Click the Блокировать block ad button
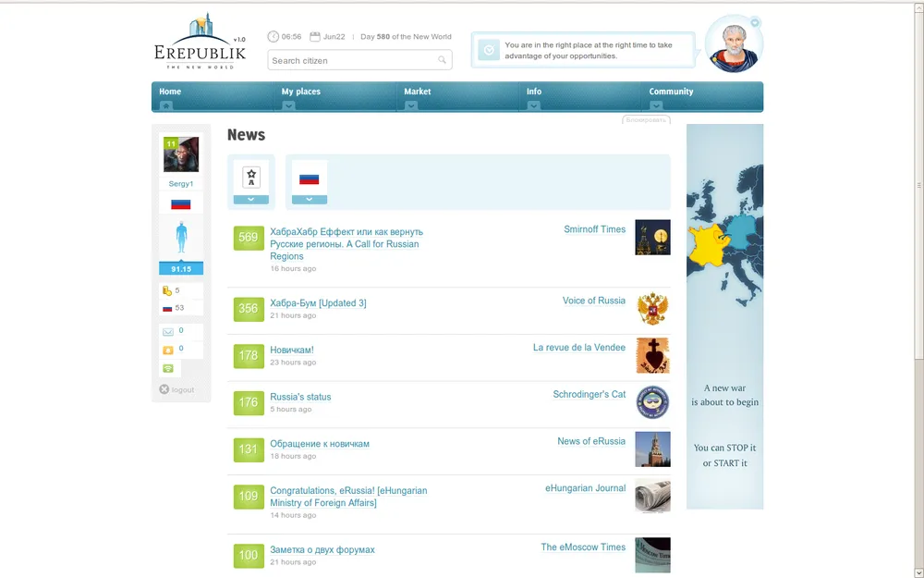Screen dimensions: 924x578 (646, 119)
